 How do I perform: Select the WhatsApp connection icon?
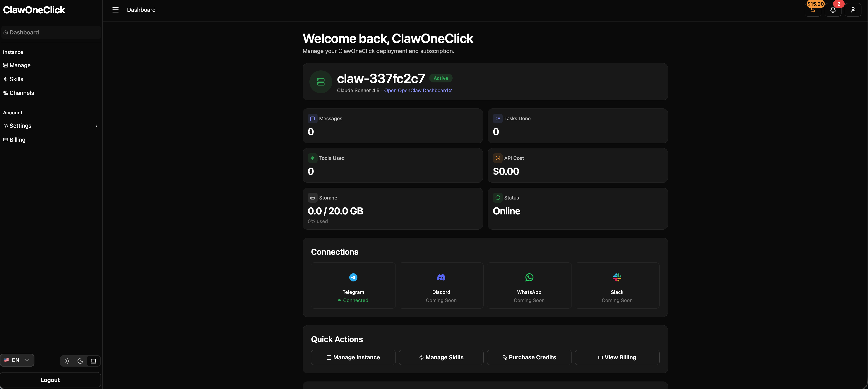click(x=529, y=277)
